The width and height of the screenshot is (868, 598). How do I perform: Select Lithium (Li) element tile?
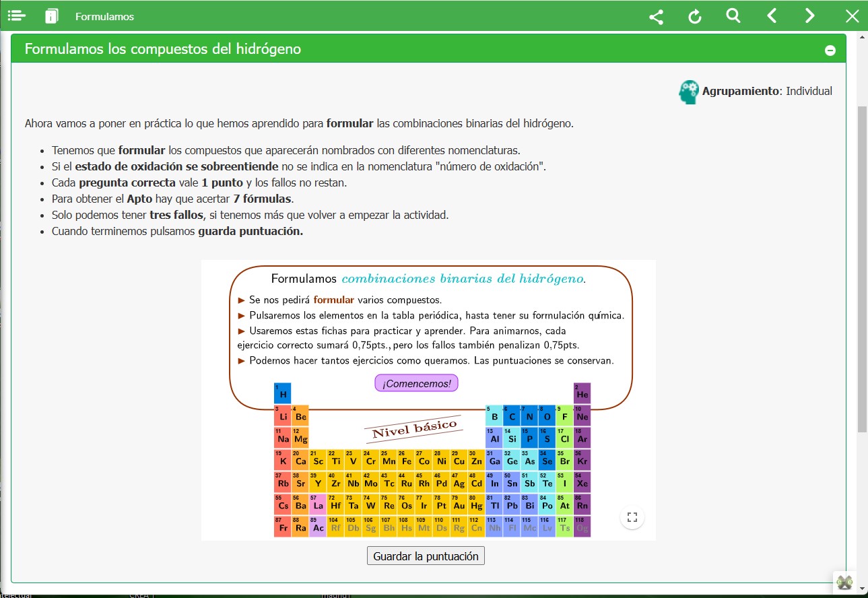tap(283, 416)
